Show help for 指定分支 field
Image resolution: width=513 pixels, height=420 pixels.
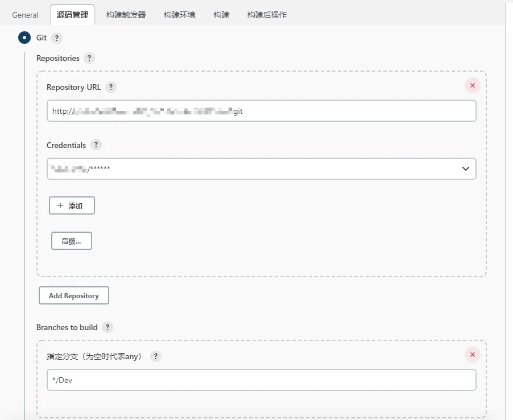tap(155, 356)
